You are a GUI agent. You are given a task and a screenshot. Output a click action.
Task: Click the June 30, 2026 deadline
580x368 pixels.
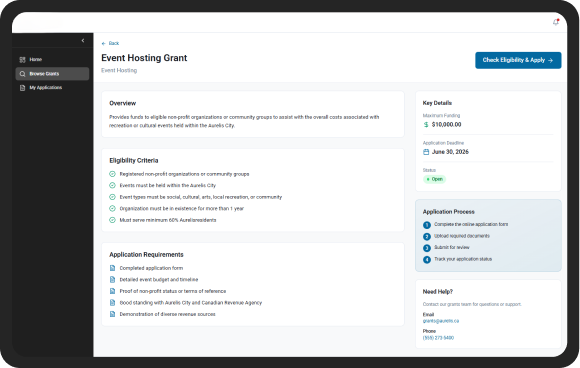[450, 152]
